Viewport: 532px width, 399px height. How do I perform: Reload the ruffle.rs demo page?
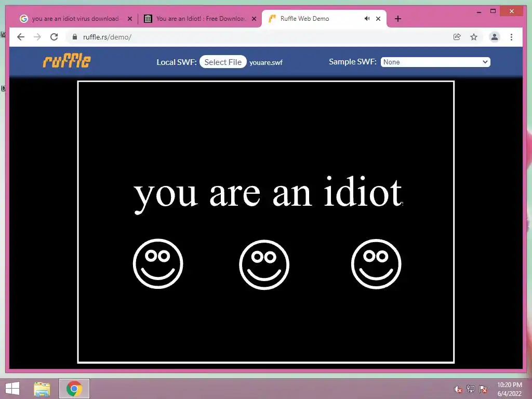54,37
